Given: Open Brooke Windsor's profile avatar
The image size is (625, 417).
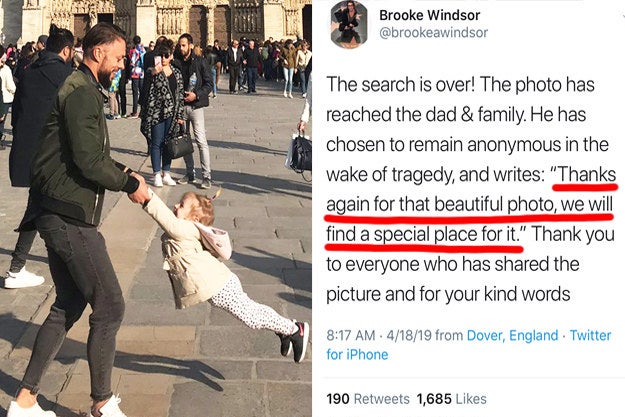Looking at the screenshot, I should (x=350, y=25).
